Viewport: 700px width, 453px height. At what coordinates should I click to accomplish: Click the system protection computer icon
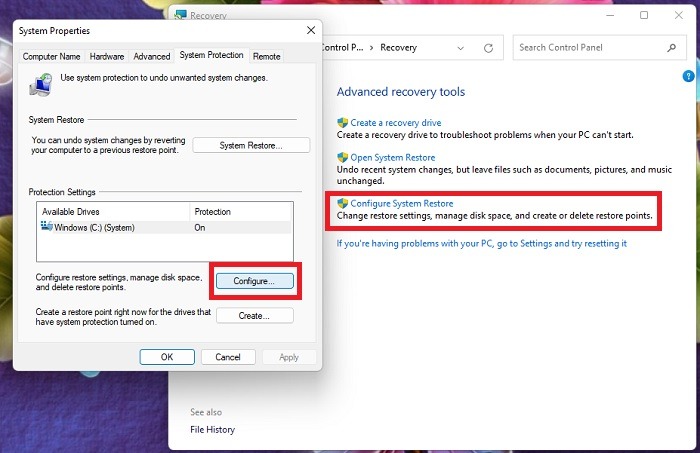(x=41, y=85)
